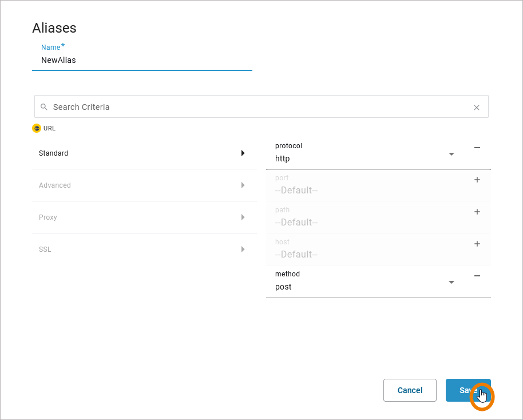Image resolution: width=523 pixels, height=420 pixels.
Task: Open the protocol dropdown arrow
Action: pos(451,154)
